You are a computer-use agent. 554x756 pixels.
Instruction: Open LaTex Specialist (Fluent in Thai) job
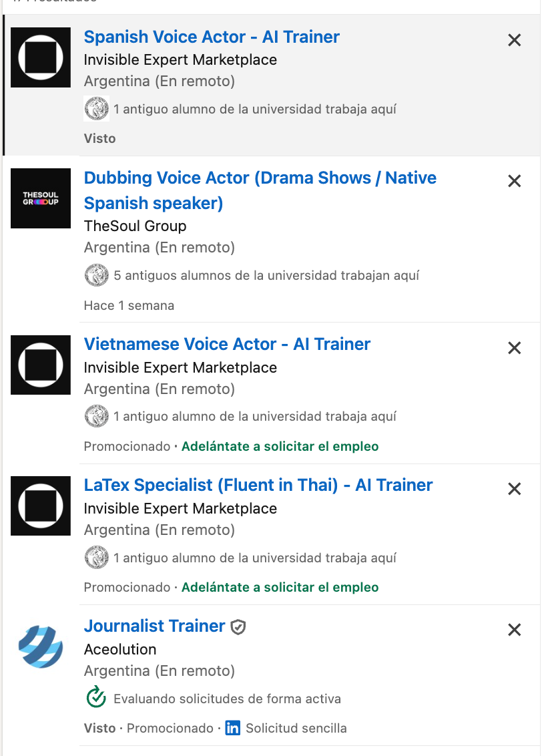click(258, 485)
